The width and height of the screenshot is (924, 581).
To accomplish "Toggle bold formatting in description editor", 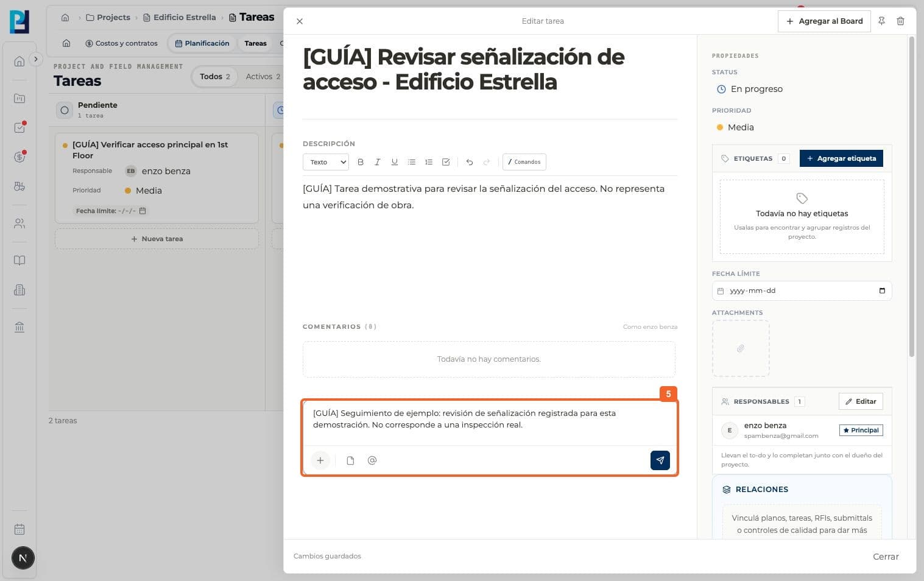I will 361,162.
